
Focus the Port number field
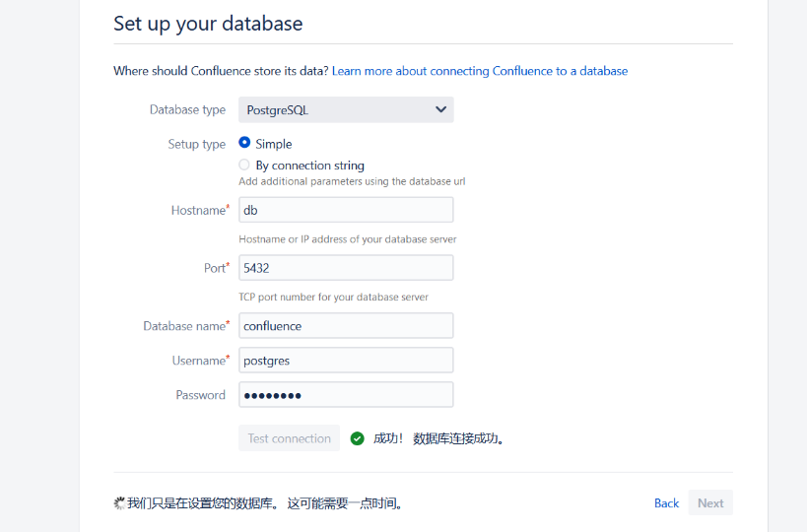tap(346, 268)
